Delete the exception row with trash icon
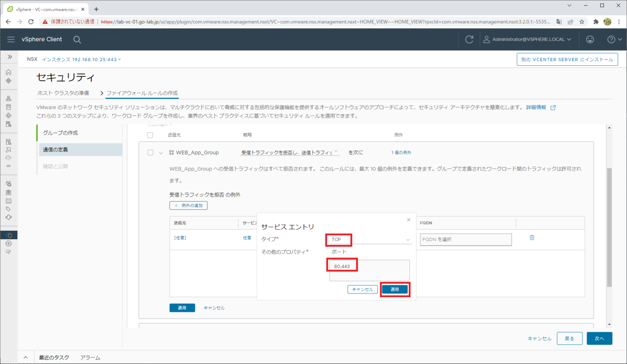The width and height of the screenshot is (627, 364). click(x=532, y=238)
